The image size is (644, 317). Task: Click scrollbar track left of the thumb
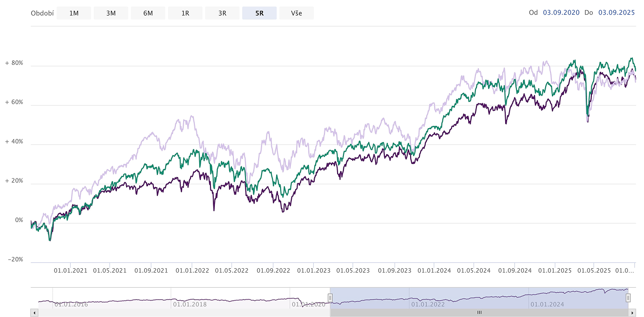point(180,313)
